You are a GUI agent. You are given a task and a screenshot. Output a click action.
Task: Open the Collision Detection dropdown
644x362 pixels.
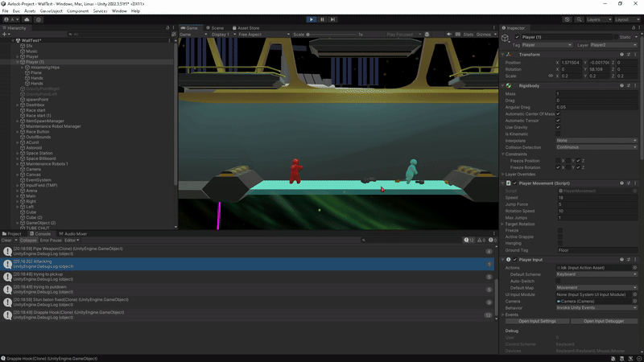click(x=596, y=147)
